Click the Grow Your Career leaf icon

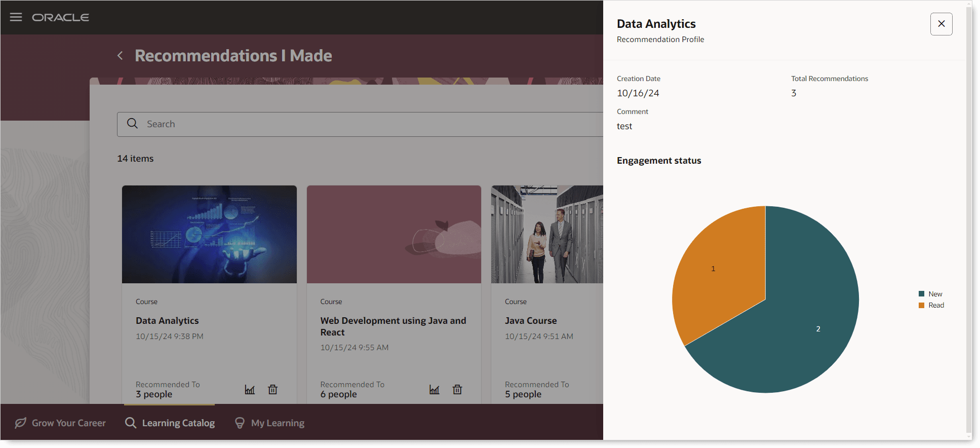pyautogui.click(x=21, y=423)
